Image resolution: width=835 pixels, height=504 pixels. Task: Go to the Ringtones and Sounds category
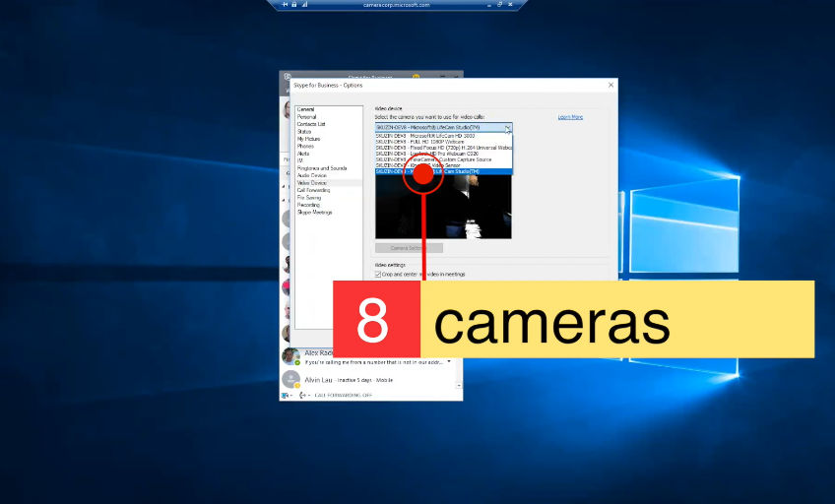point(321,168)
